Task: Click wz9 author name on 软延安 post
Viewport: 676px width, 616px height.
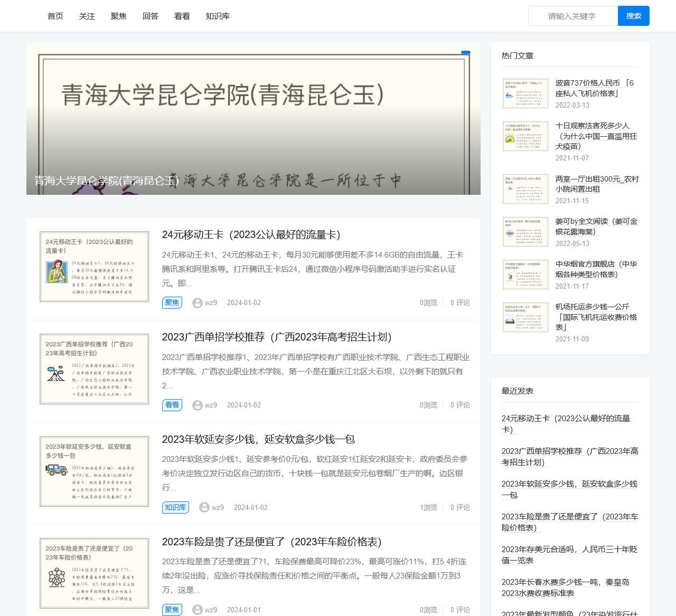Action: pos(218,507)
